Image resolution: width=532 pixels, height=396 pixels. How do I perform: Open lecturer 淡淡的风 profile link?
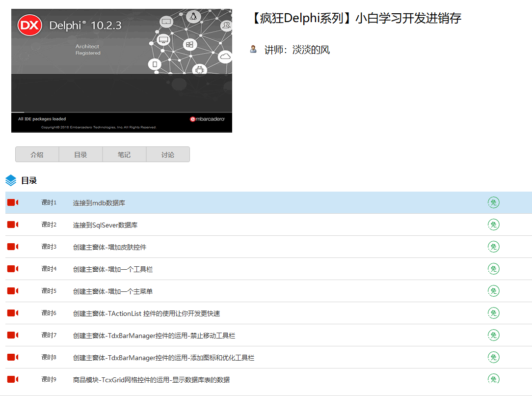[x=311, y=50]
